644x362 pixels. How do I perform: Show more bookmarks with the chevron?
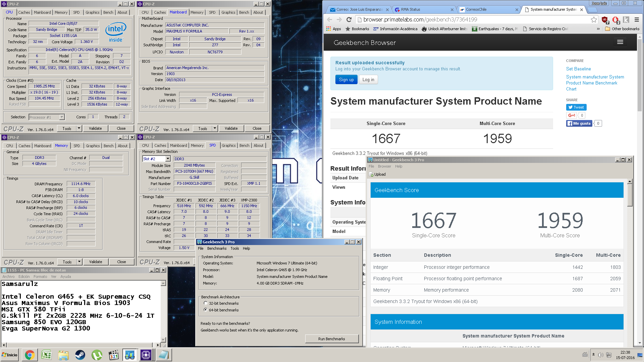click(598, 29)
